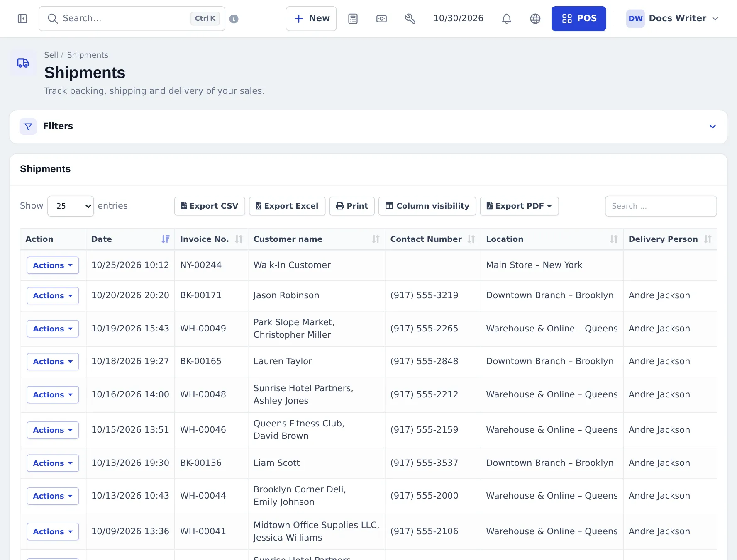Open Actions dropdown for invoice NY-00244
This screenshot has width=737, height=560.
tap(53, 265)
